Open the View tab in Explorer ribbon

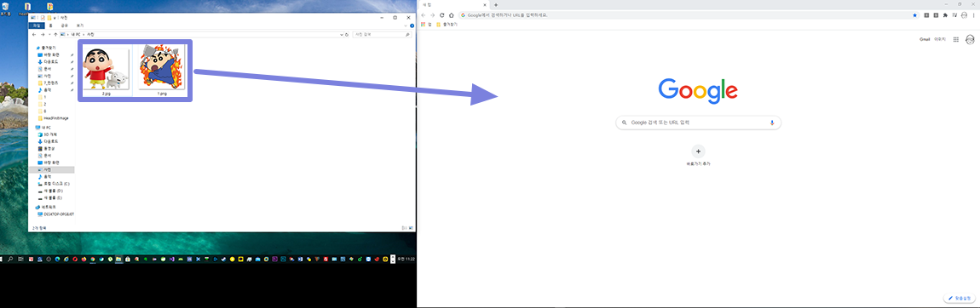(x=80, y=26)
